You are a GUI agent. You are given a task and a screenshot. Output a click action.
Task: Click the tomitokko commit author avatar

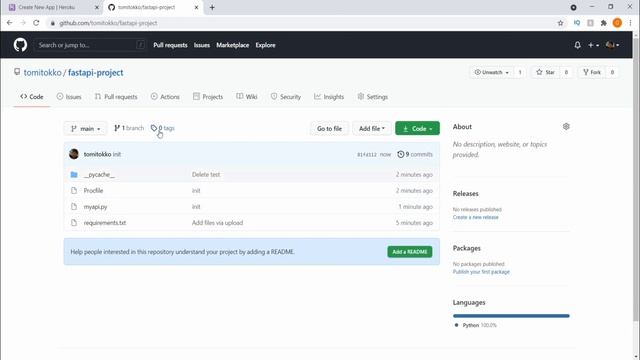(74, 154)
